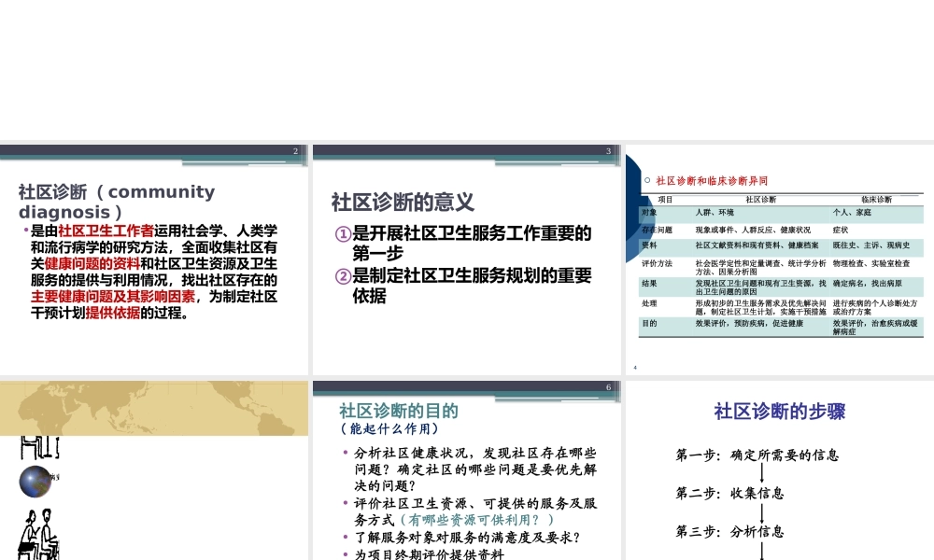Select the 社区诊断的意义 slide title

click(402, 201)
